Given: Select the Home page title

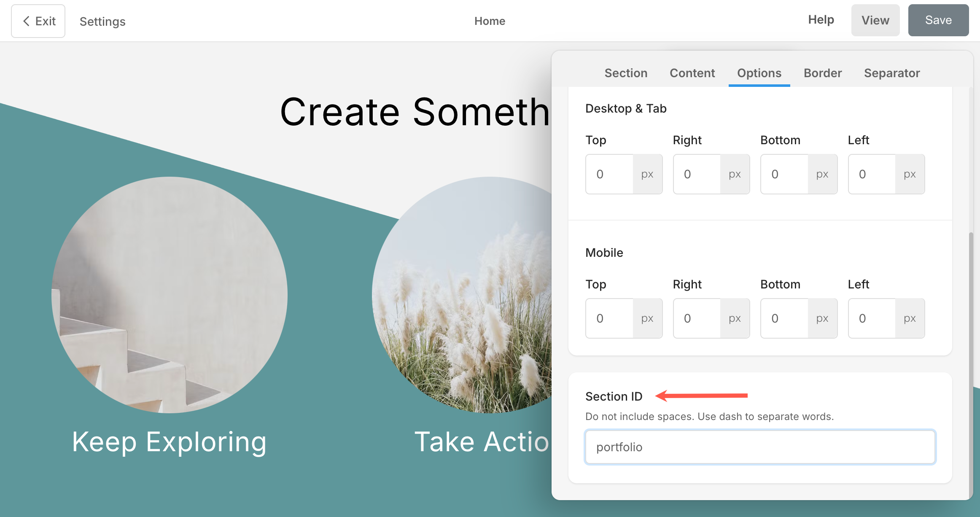Looking at the screenshot, I should pyautogui.click(x=490, y=21).
